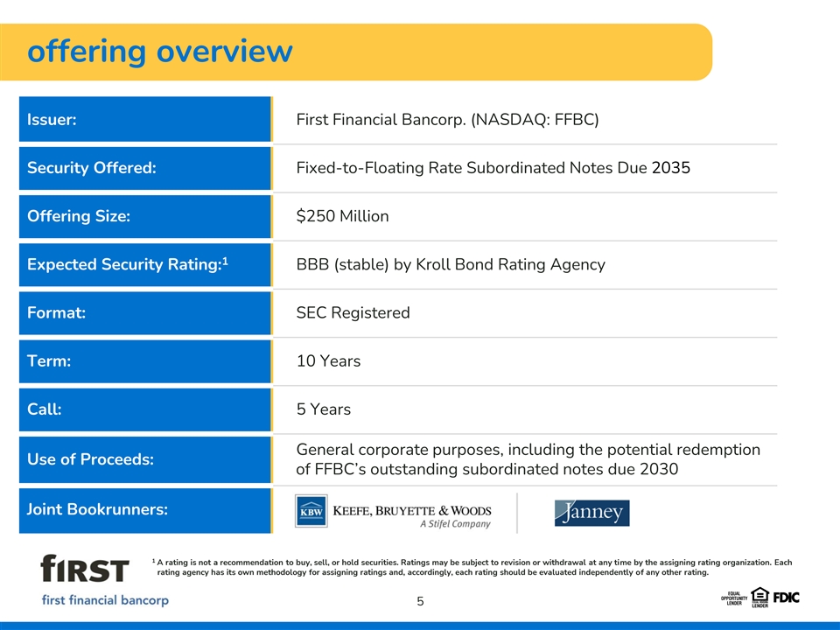This screenshot has height=630, width=840.
Task: Select the "Joint Bookrunners:" label cell
Action: click(x=144, y=509)
